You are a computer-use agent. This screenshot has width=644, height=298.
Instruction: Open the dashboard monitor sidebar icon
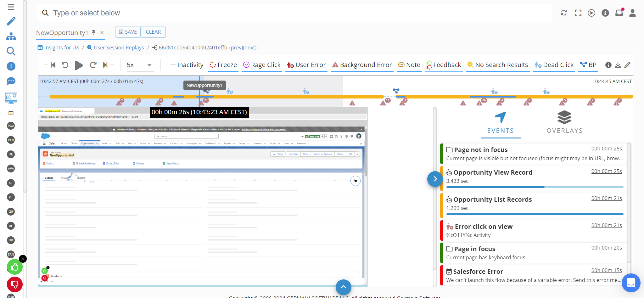tap(11, 98)
